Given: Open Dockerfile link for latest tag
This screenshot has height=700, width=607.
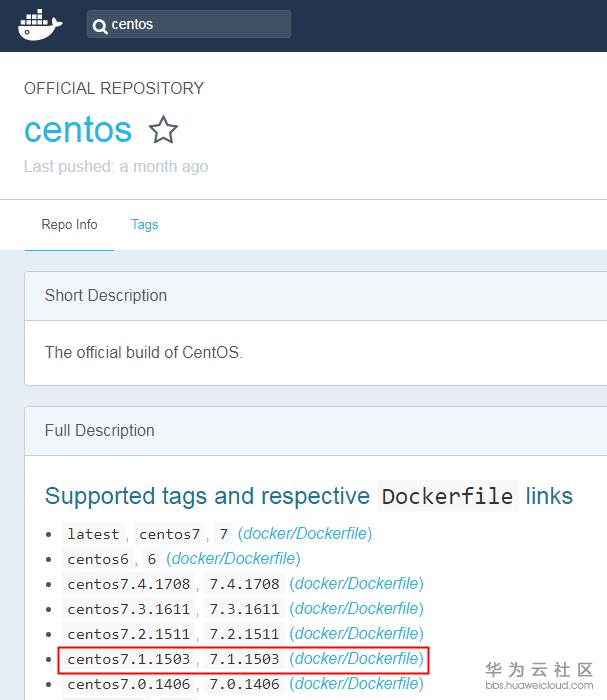Looking at the screenshot, I should click(304, 534).
